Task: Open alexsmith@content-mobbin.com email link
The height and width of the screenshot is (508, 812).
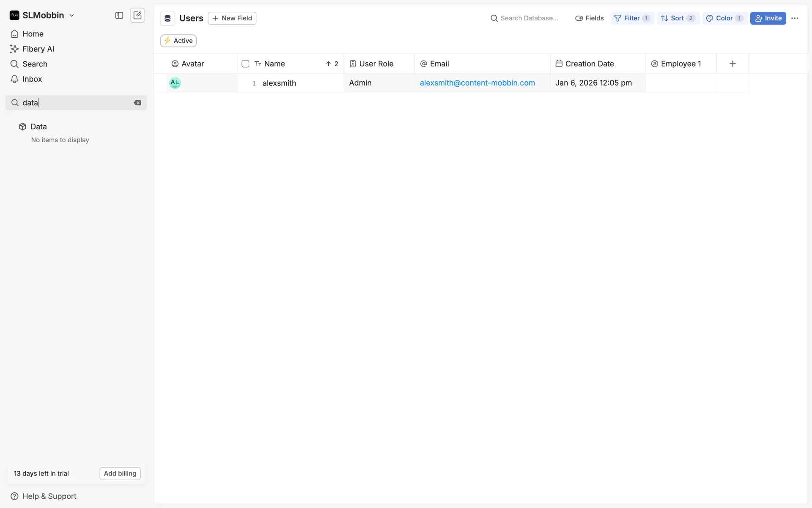Action: click(477, 83)
